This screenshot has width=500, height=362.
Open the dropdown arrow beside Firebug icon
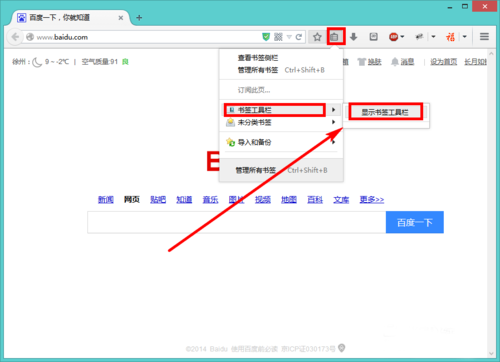(434, 37)
